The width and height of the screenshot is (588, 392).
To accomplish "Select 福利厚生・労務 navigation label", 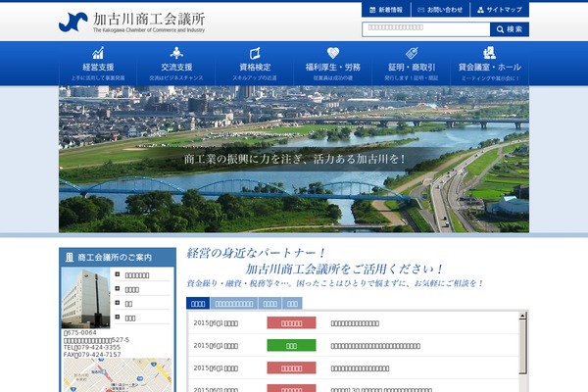I will pos(333,68).
